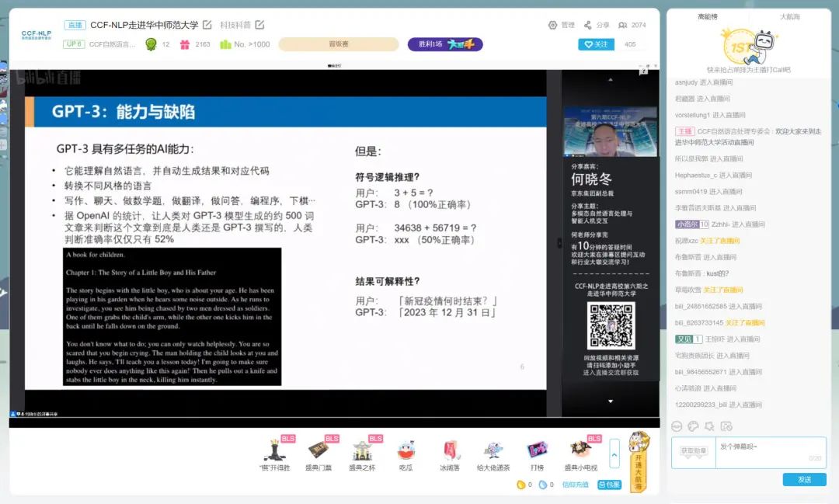Click the 直播 live tag
Screen dimensions: 839x504
[75, 25]
